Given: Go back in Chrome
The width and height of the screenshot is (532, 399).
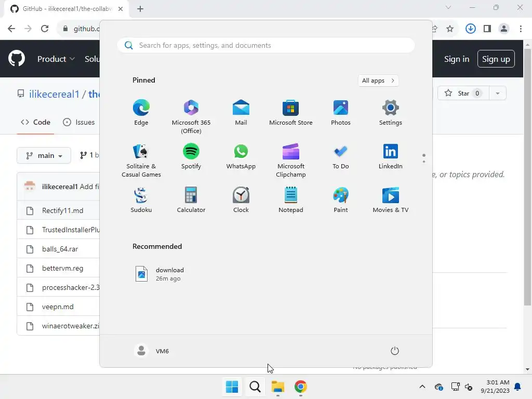Looking at the screenshot, I should (x=11, y=29).
